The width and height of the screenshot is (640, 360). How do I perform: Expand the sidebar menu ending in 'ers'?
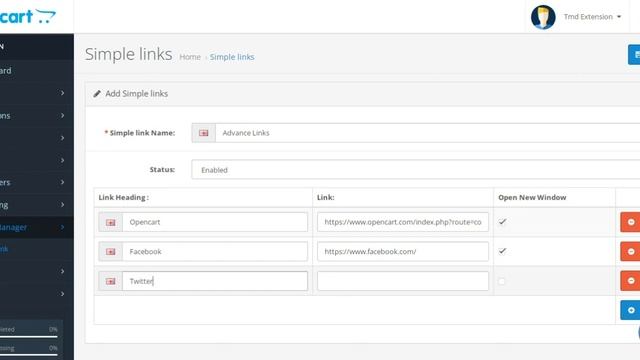(37, 182)
